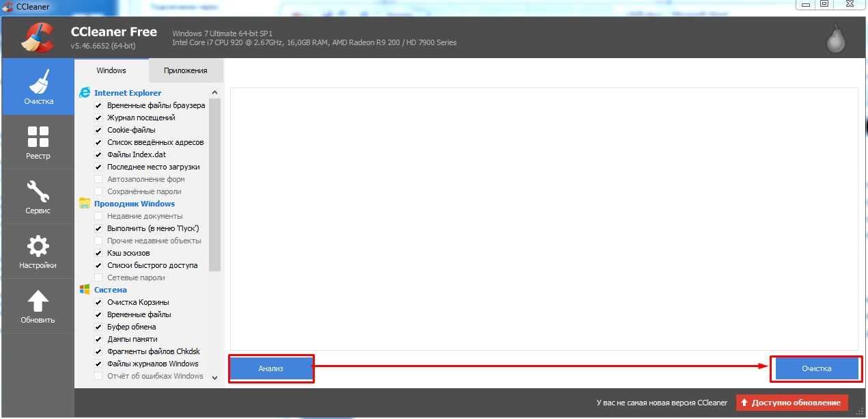
Task: Toggle the Очистка Корзины checkbox
Action: tap(98, 302)
